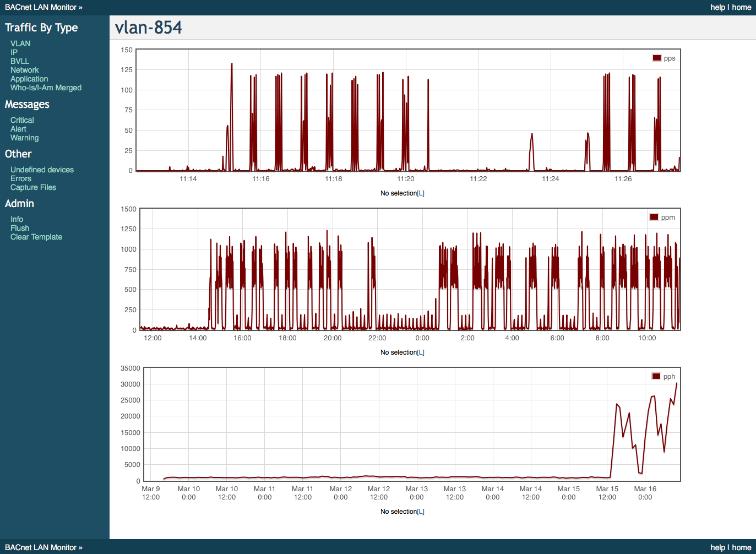Click the ppm legend color swatch
This screenshot has width=756, height=554.
coord(654,217)
